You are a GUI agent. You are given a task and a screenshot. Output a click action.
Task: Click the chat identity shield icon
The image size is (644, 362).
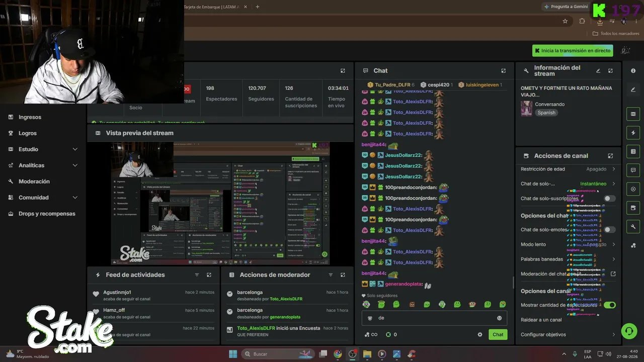click(x=370, y=318)
